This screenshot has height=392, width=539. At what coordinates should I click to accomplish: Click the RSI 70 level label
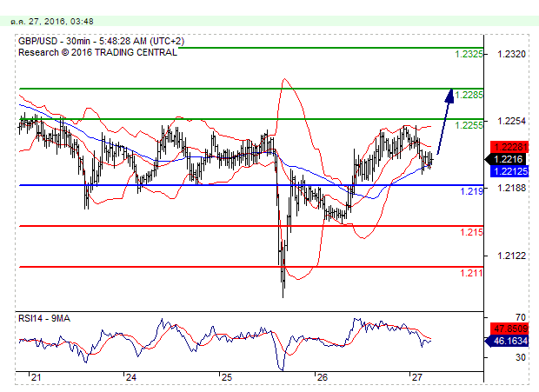(521, 317)
